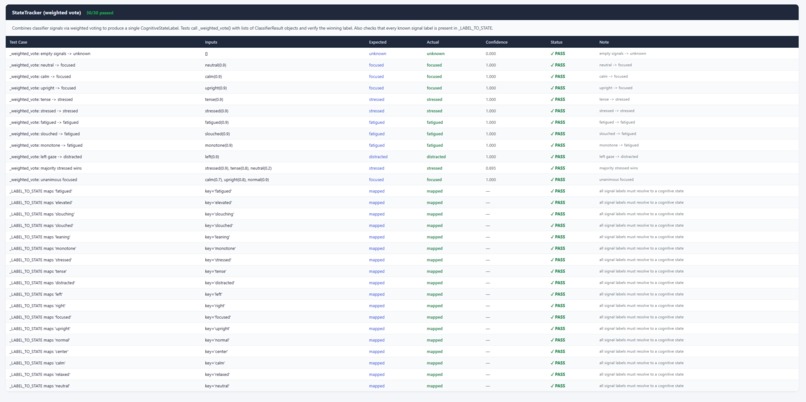This screenshot has height=402, width=806.
Task: Click the 'Confidence' column header
Action: (x=497, y=42)
